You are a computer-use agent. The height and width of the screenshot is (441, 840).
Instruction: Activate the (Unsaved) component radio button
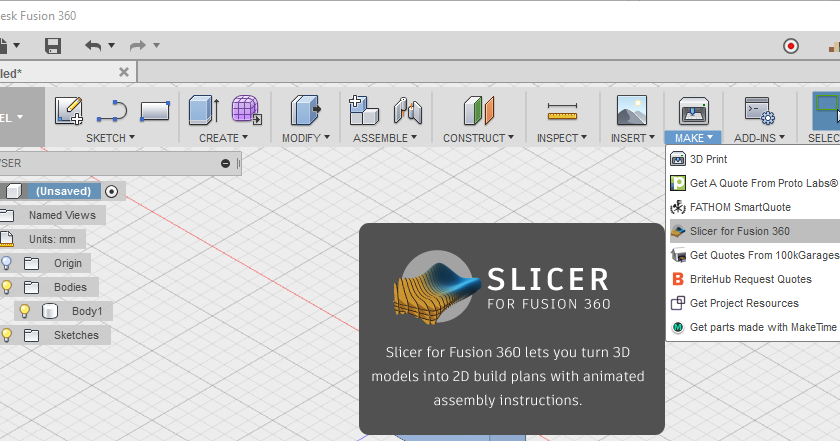[x=111, y=191]
